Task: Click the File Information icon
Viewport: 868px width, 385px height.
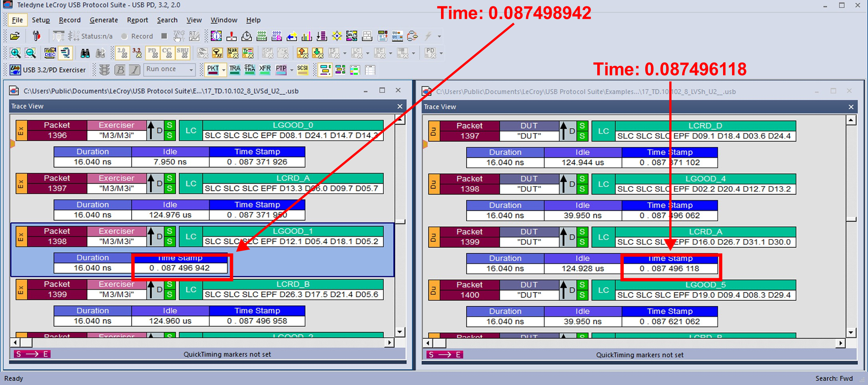Action: [216, 36]
